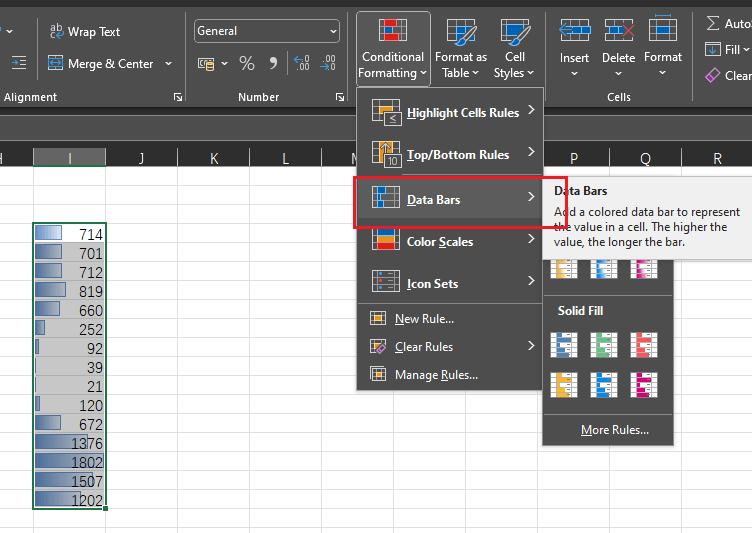This screenshot has width=752, height=533.
Task: Select cell with value 39
Action: 70,366
